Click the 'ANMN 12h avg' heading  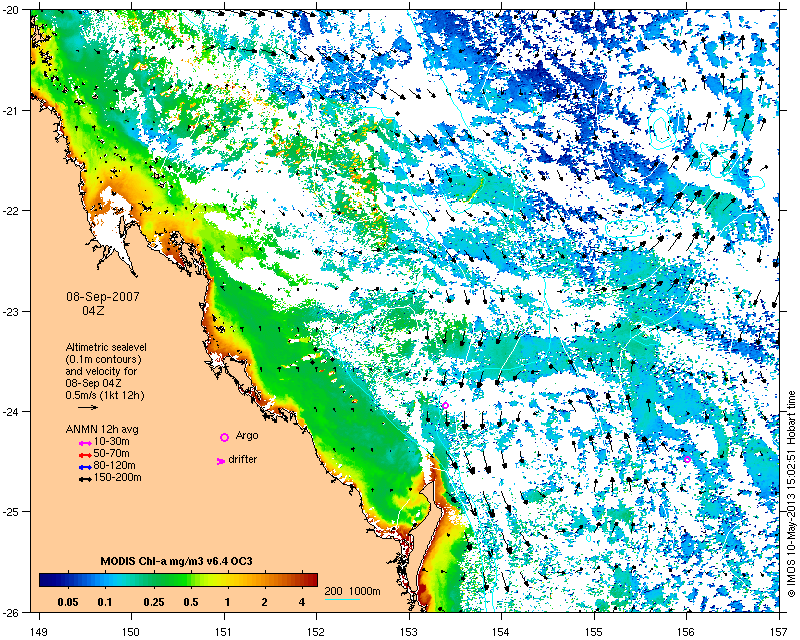[102, 429]
